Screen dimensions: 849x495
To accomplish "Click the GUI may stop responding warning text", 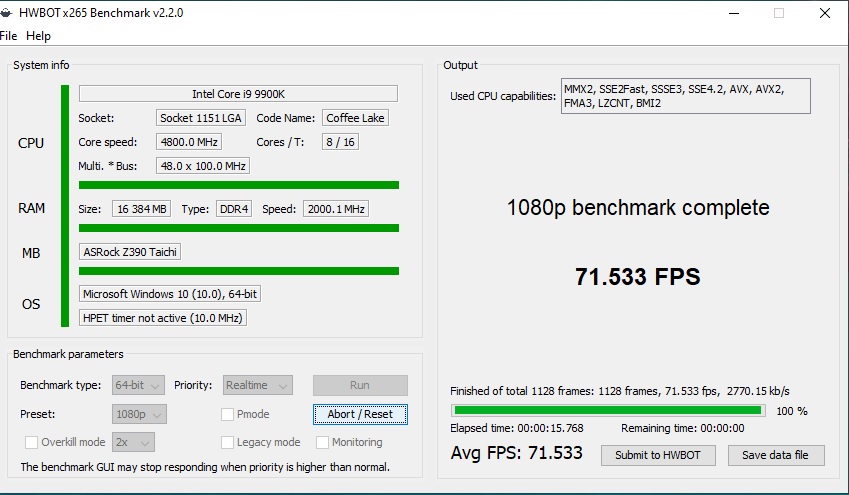I will pyautogui.click(x=205, y=467).
